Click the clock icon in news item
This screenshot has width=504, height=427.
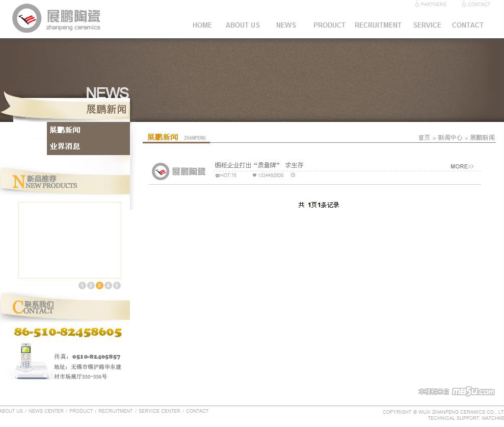click(293, 175)
